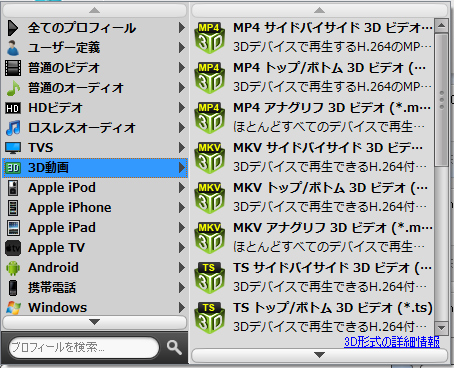This screenshot has width=456, height=368.
Task: Click the Apple iPad device icon
Action: click(13, 228)
